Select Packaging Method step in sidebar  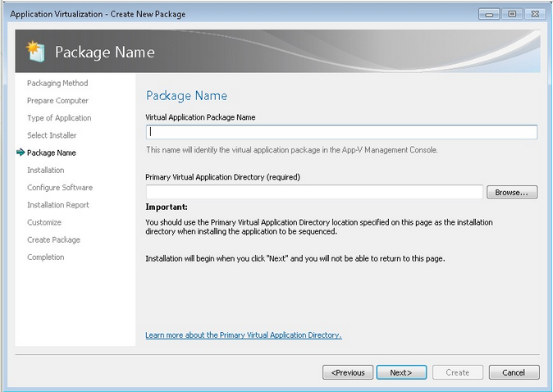tap(57, 83)
